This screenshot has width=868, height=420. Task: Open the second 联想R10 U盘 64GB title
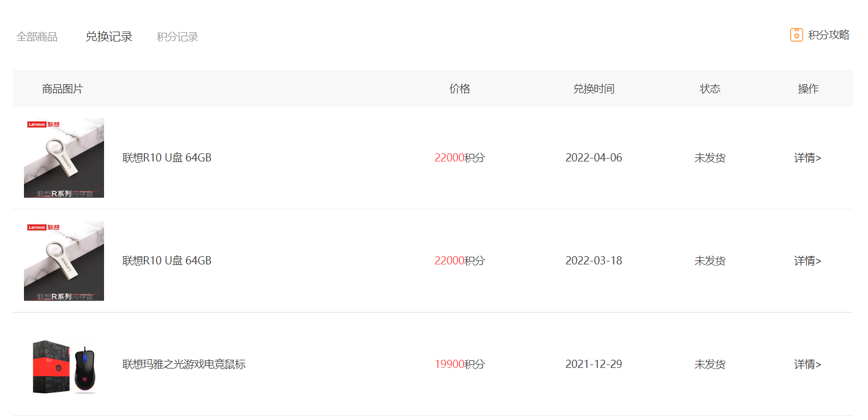[x=167, y=261]
